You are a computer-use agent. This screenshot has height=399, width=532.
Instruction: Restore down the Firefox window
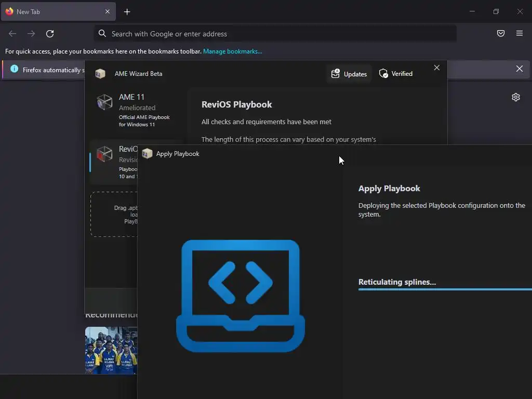click(x=496, y=11)
